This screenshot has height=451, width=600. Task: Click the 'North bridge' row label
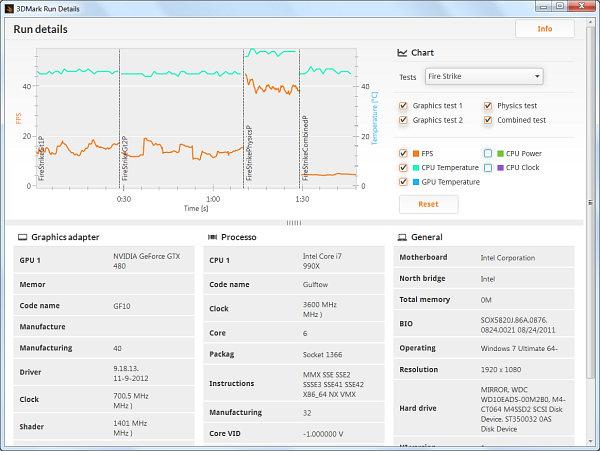422,278
